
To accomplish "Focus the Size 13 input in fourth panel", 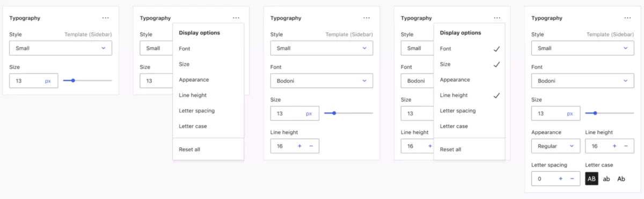I will pos(417,113).
